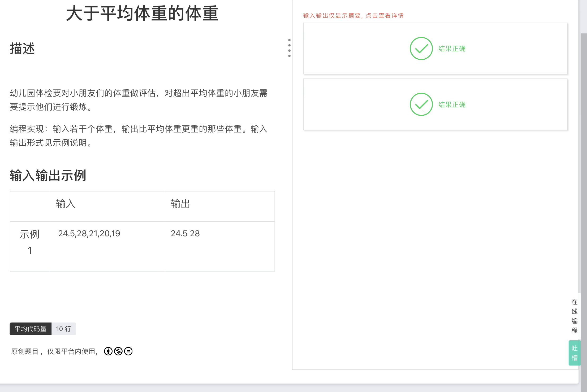
Task: Click the second green checkmark icon
Action: click(421, 104)
